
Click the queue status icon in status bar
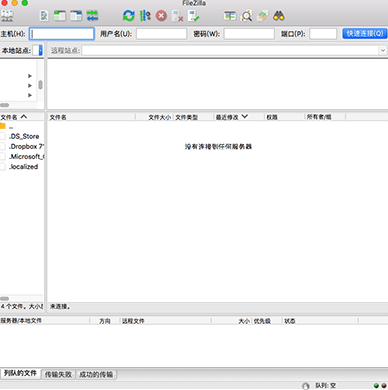pos(306,386)
